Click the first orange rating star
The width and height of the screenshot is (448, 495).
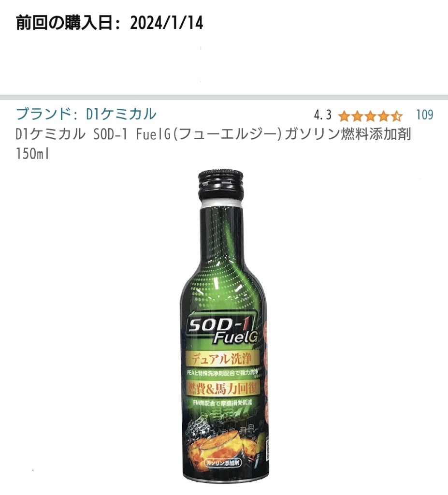pos(344,116)
